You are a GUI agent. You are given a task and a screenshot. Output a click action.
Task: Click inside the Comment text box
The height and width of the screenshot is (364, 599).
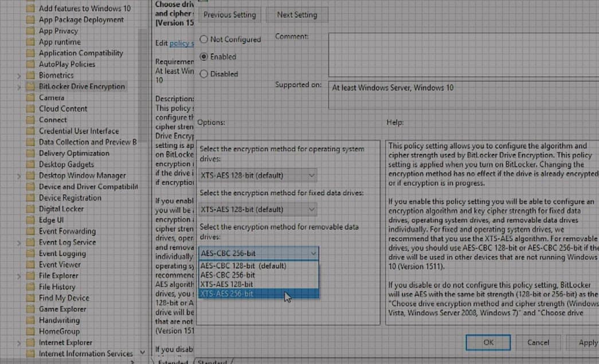pyautogui.click(x=463, y=54)
